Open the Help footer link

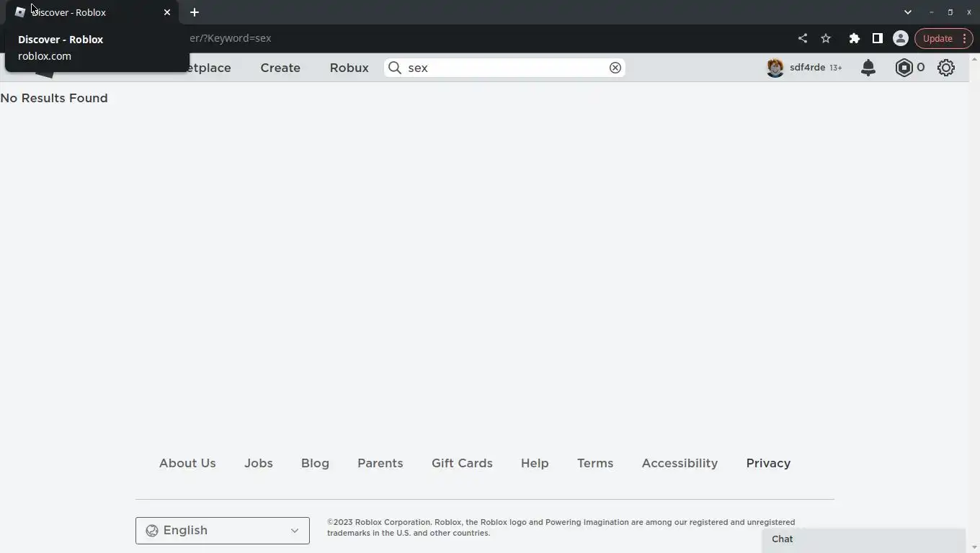(x=535, y=463)
